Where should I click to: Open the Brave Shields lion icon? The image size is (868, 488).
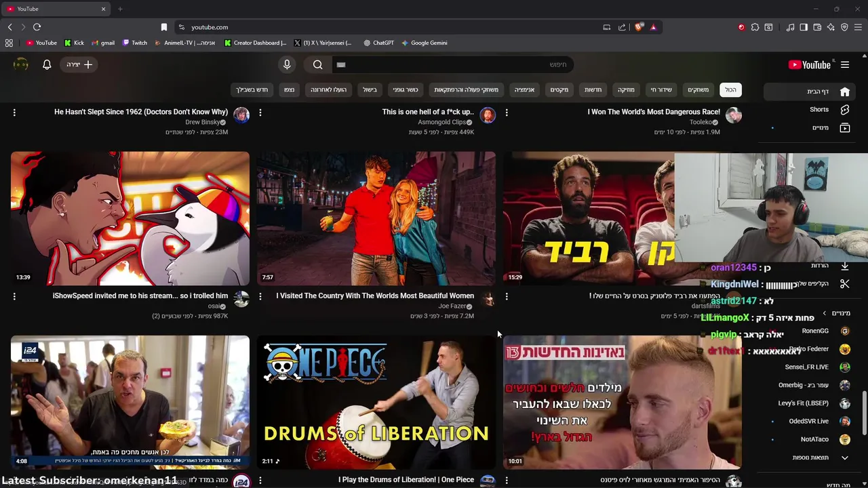coord(639,27)
